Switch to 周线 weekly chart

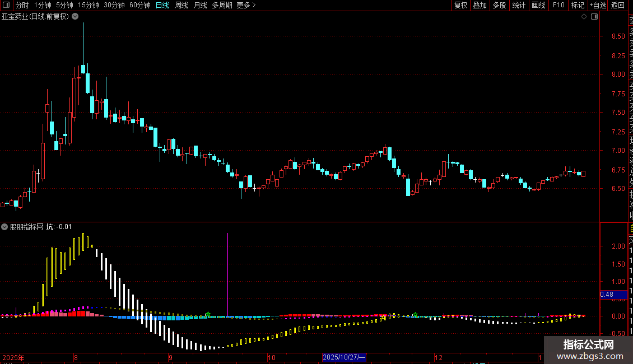click(181, 5)
